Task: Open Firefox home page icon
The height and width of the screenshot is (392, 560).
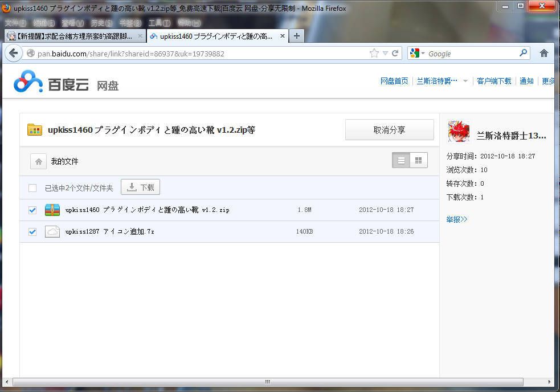Action: pyautogui.click(x=543, y=53)
